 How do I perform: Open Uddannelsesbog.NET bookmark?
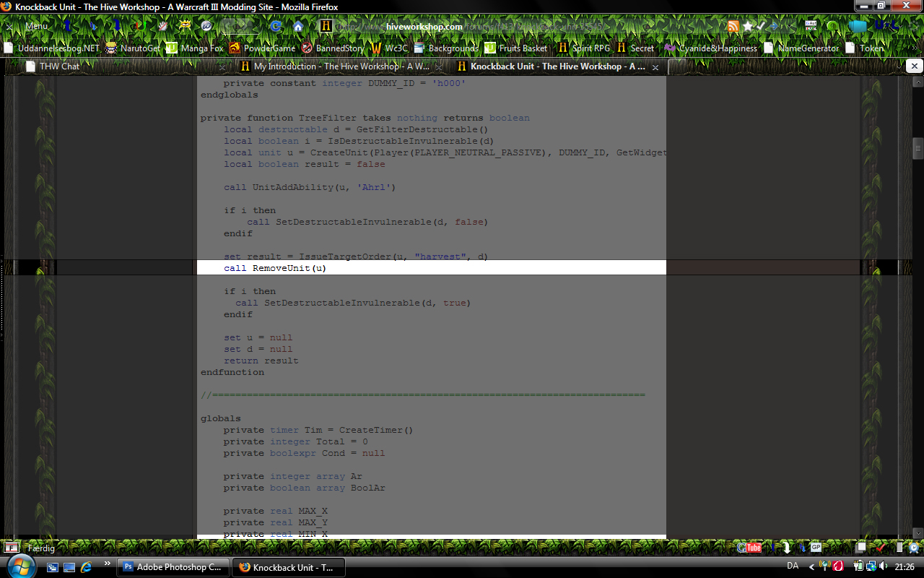tap(51, 48)
